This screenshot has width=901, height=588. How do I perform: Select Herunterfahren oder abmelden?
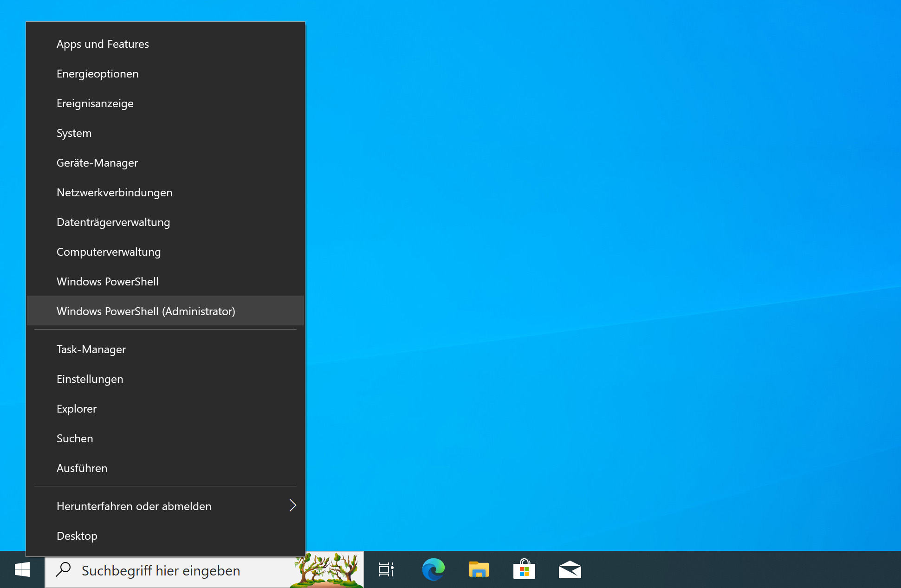tap(165, 506)
